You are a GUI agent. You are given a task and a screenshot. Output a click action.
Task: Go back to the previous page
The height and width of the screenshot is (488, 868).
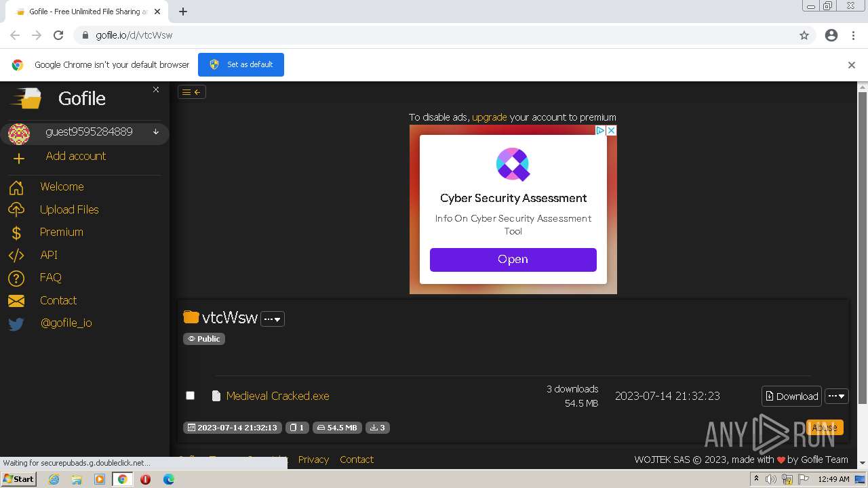click(15, 35)
